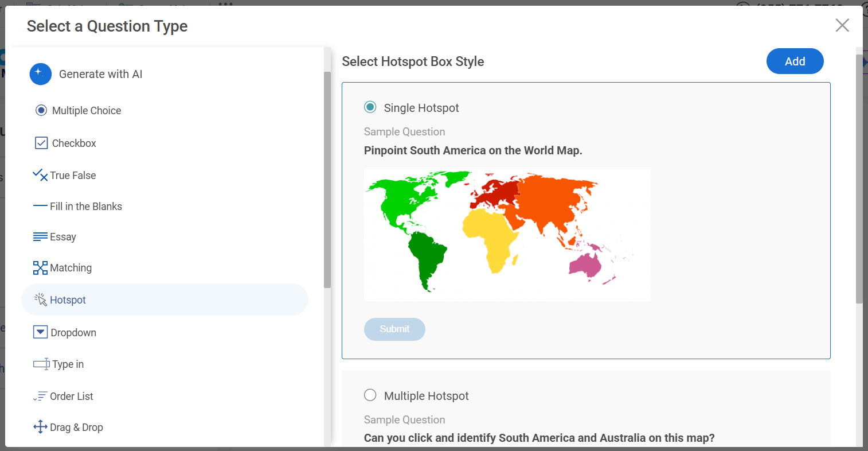This screenshot has height=451, width=868.
Task: Open the Hotspot question type
Action: point(68,300)
